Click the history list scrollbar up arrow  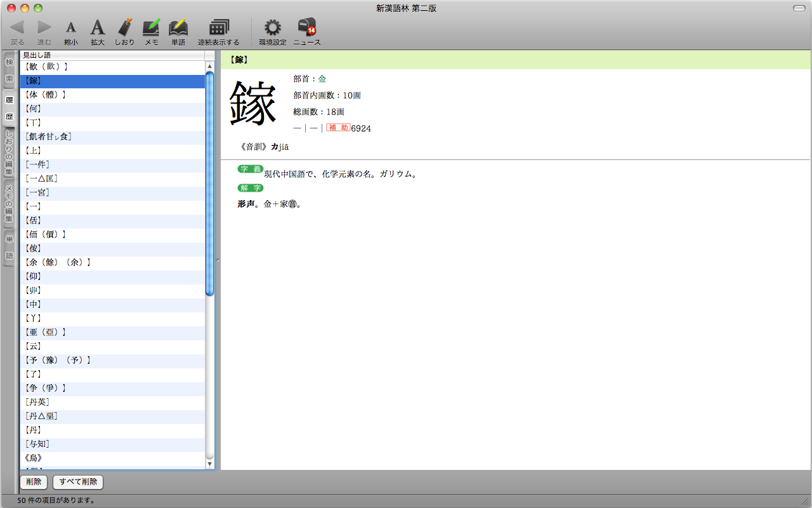[210, 66]
